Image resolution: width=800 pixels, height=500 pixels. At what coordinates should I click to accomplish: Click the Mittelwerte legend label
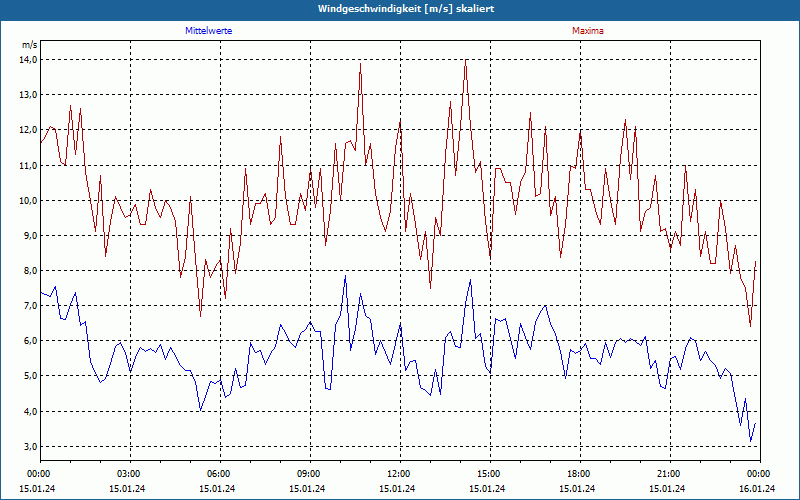point(209,31)
